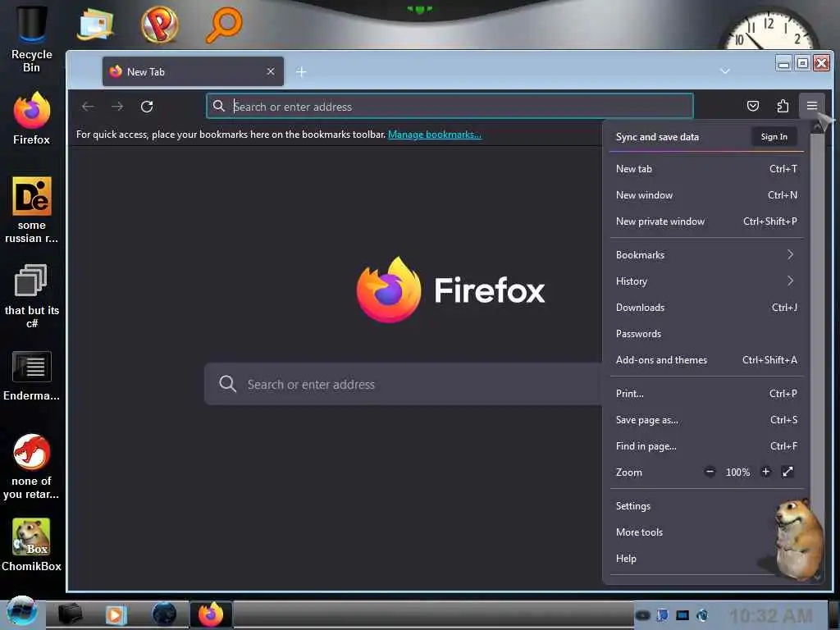This screenshot has width=840, height=630.
Task: Zoom in with the plus button
Action: click(765, 472)
